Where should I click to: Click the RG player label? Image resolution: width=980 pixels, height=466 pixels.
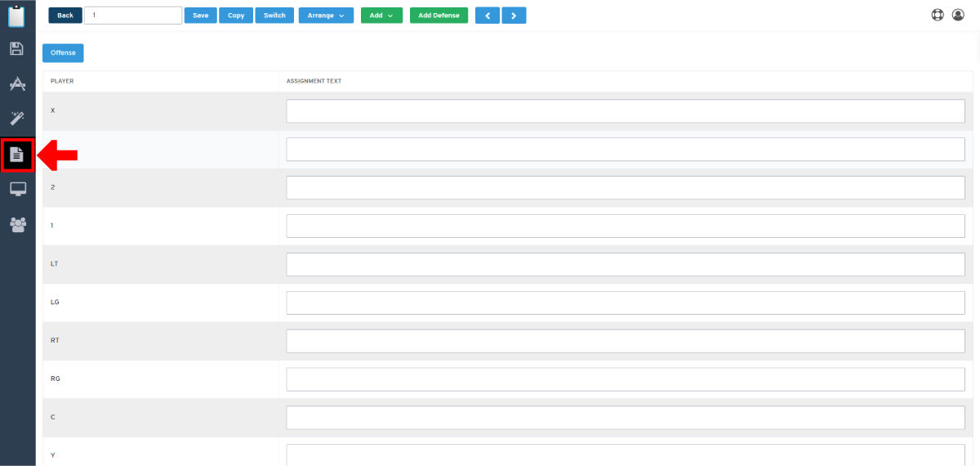point(55,379)
